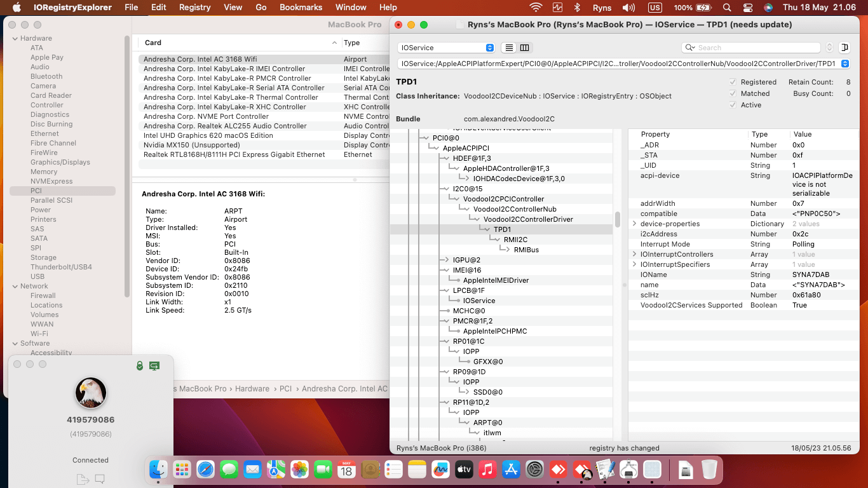Image resolution: width=868 pixels, height=488 pixels.
Task: Open the Window menu
Action: (350, 8)
